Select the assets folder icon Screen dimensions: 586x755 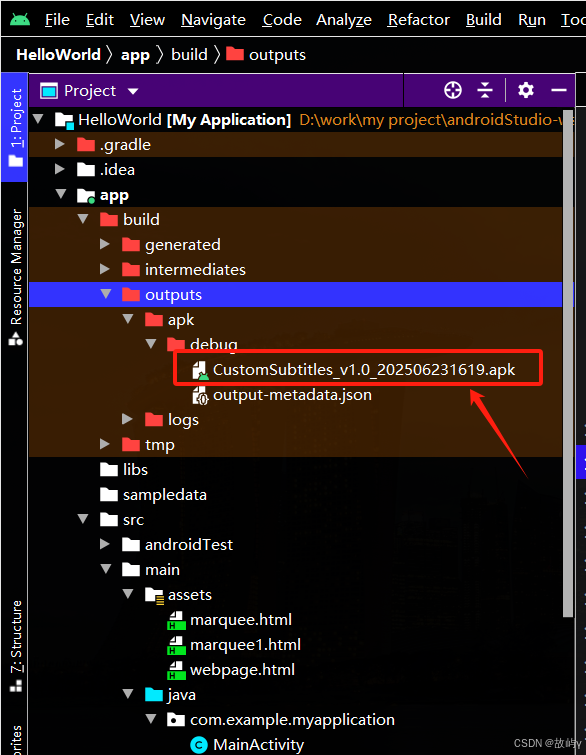[154, 595]
